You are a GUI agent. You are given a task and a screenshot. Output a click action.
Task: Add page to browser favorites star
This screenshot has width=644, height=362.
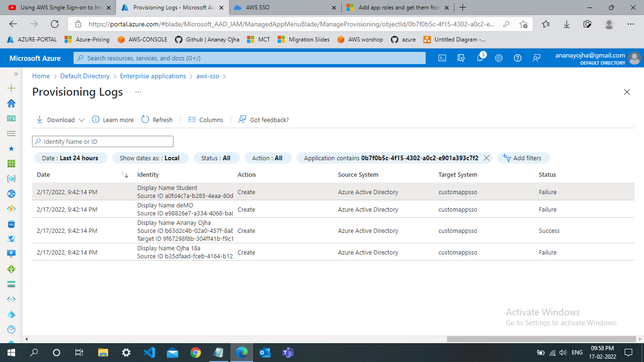523,24
